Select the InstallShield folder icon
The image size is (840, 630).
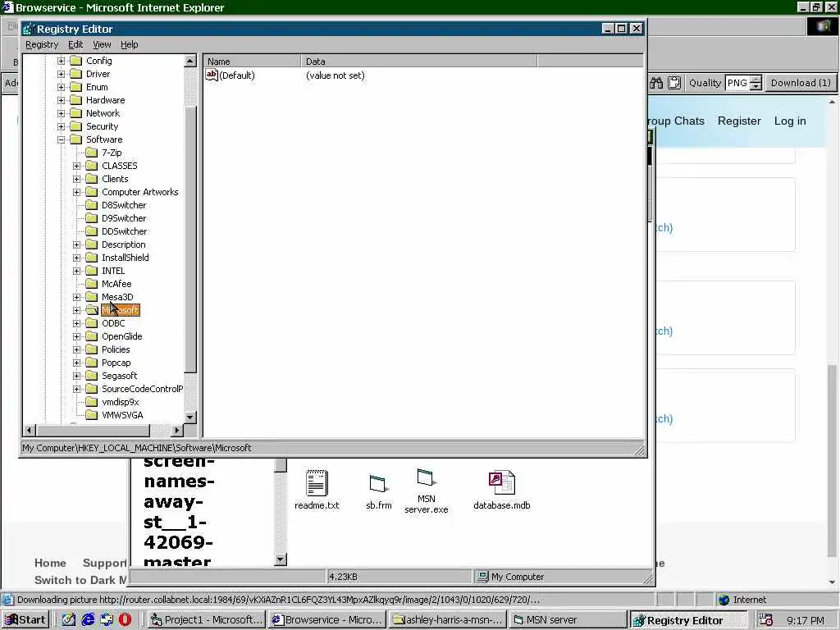(92, 258)
